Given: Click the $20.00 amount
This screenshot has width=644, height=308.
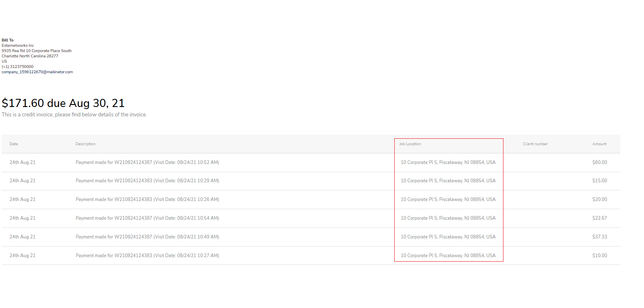Looking at the screenshot, I should (x=600, y=199).
